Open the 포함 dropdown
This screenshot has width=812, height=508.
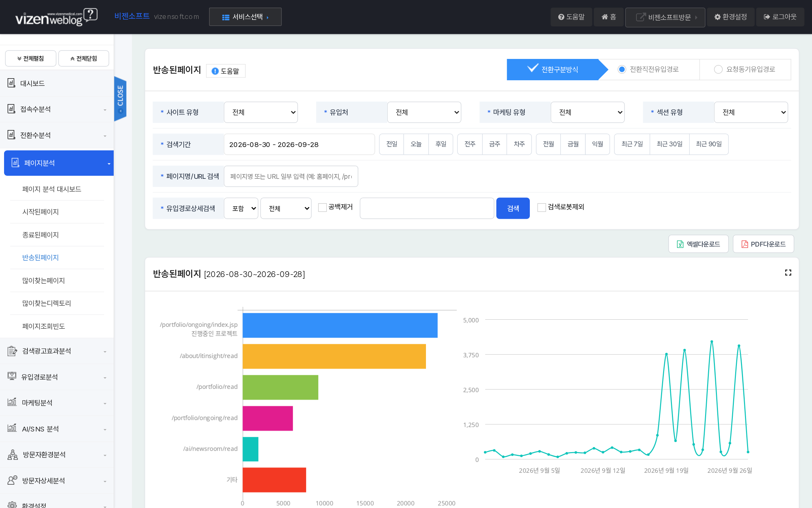click(241, 208)
